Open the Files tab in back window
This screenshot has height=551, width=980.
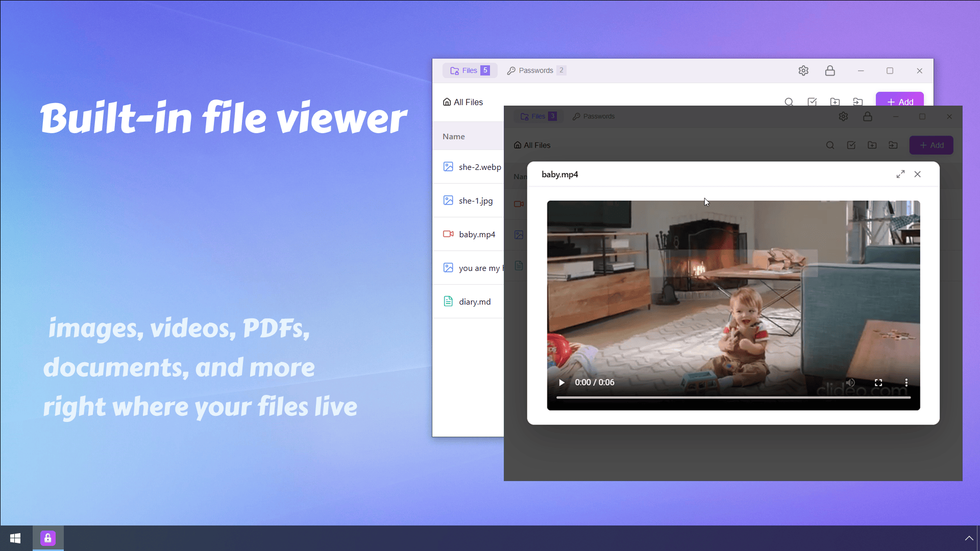pos(470,70)
